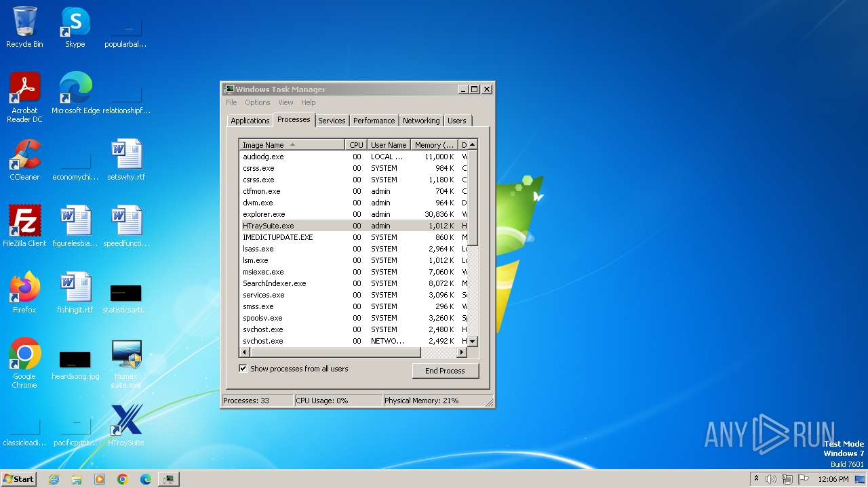The width and height of the screenshot is (868, 488).
Task: Click the End Process button
Action: coord(445,371)
